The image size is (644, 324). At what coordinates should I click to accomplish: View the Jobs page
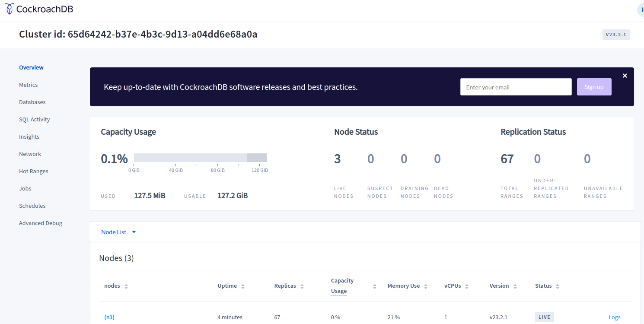25,188
